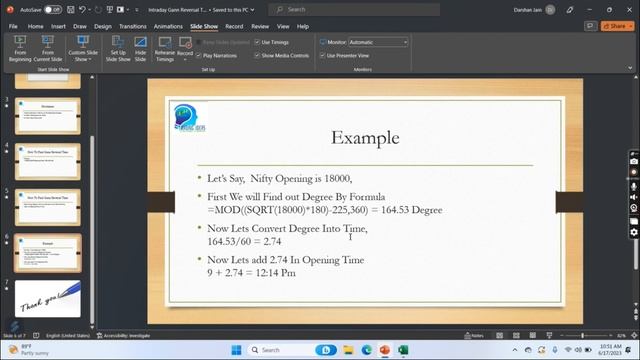The width and height of the screenshot is (640, 360).
Task: Open Set Up Slide Show dialog
Action: tap(118, 49)
